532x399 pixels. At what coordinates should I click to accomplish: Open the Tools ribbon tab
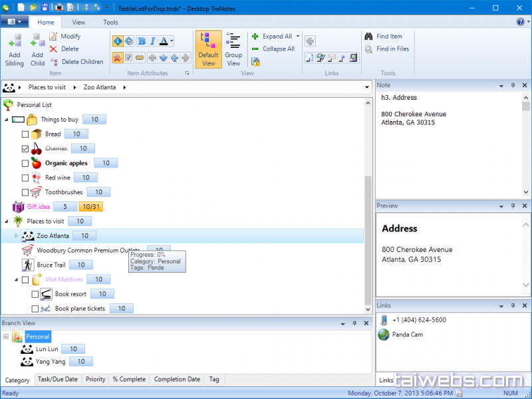click(110, 22)
